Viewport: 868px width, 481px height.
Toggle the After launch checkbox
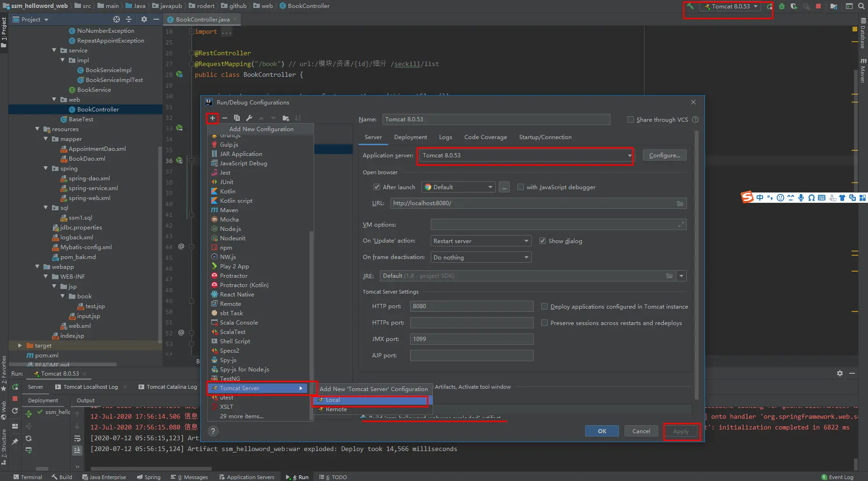click(x=377, y=187)
